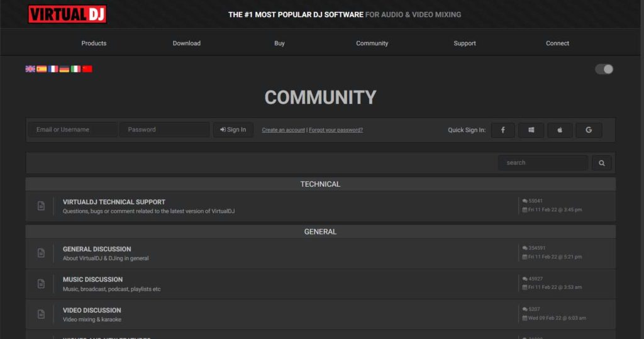Click the search magnifier button
The image size is (644, 339).
coord(602,163)
